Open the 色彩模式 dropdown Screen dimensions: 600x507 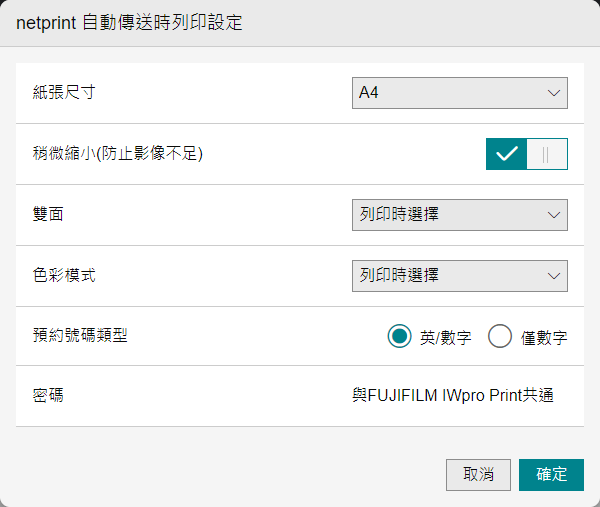(459, 275)
